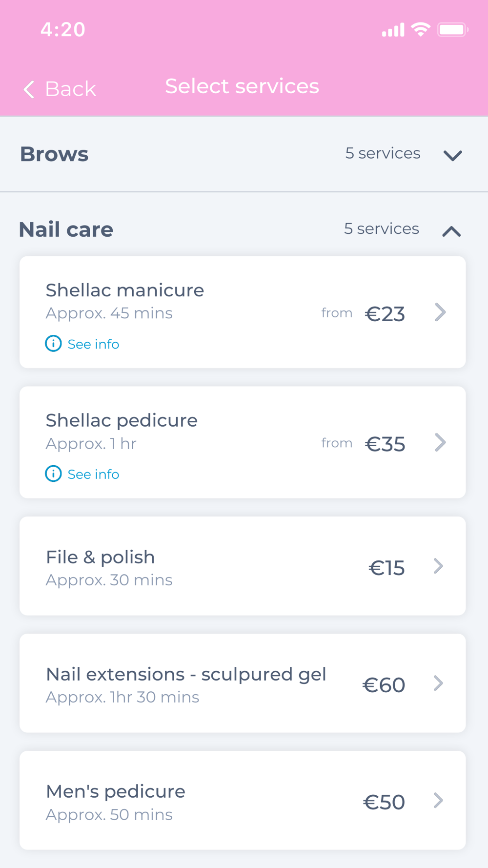488x868 pixels.
Task: Open See info for Shellac manicure
Action: 93,344
